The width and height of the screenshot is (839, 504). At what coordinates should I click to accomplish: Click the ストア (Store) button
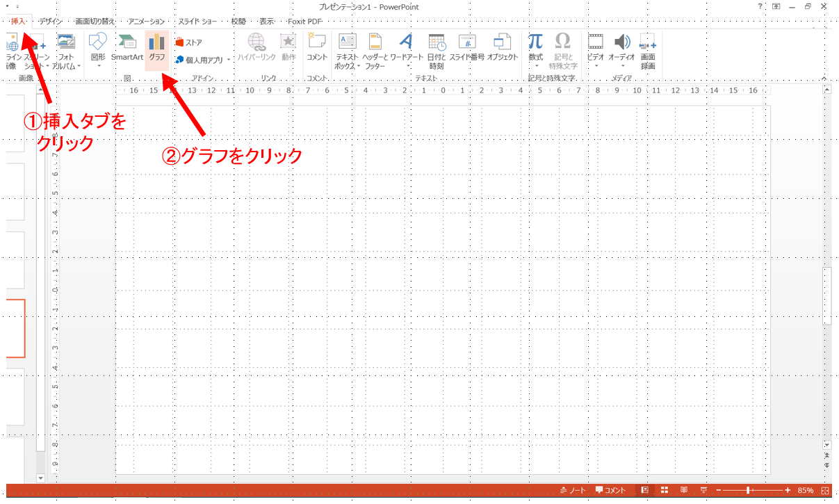189,42
